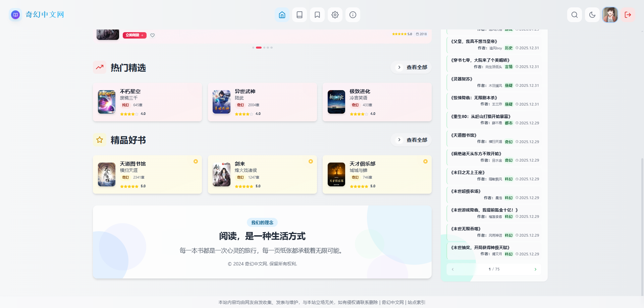The width and height of the screenshot is (644, 308).
Task: Open the 剑来 card title
Action: coord(240,164)
